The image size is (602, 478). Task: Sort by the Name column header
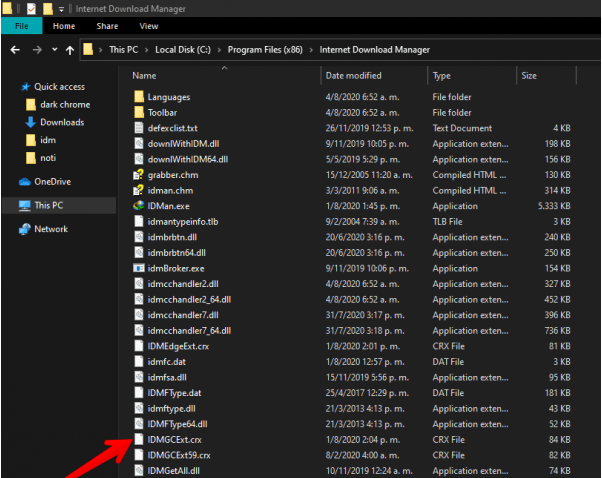click(x=144, y=76)
